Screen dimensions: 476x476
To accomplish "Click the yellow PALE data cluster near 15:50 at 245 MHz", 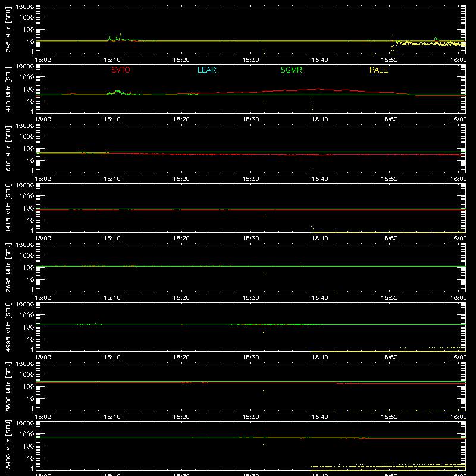I will point(394,46).
